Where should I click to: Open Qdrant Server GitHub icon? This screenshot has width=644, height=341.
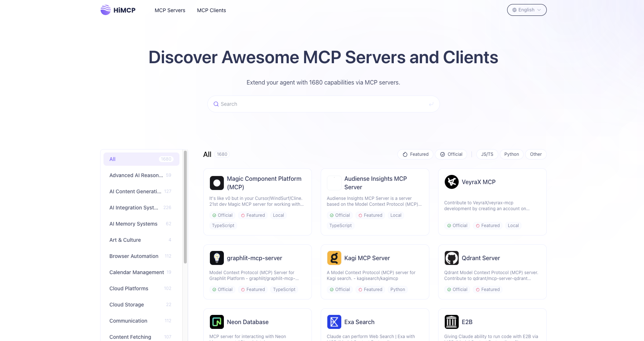pos(452,258)
